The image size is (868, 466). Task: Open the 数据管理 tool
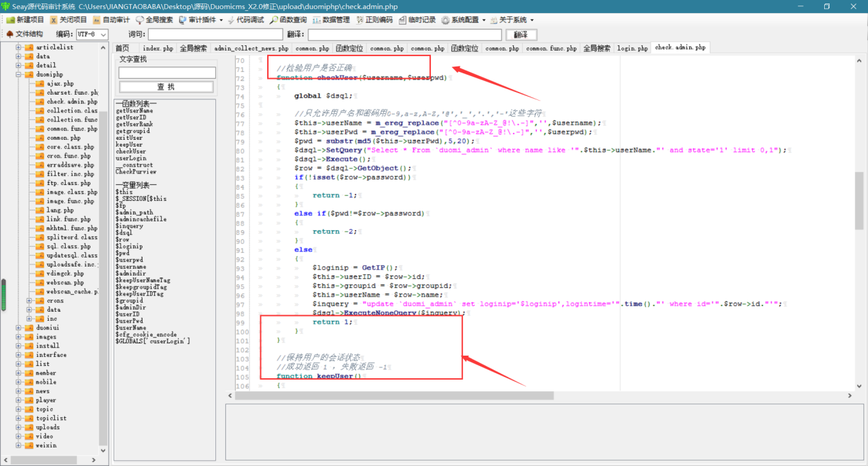click(x=331, y=20)
